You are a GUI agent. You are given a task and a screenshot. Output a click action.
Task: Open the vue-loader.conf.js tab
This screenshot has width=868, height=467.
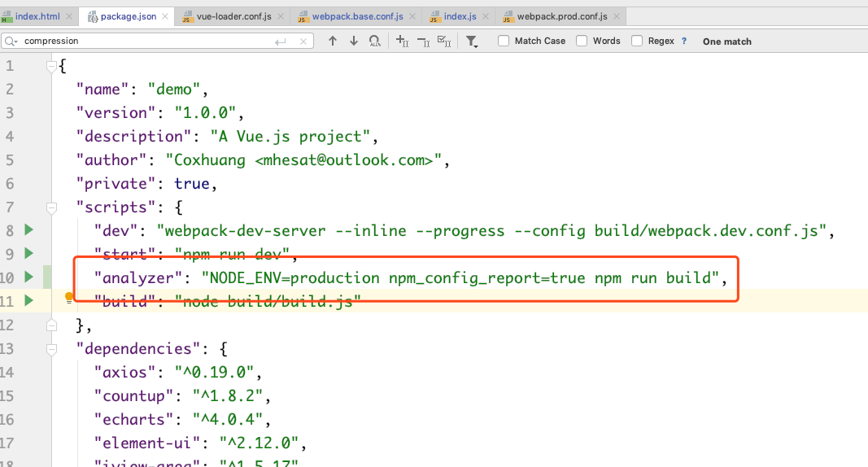(x=233, y=16)
